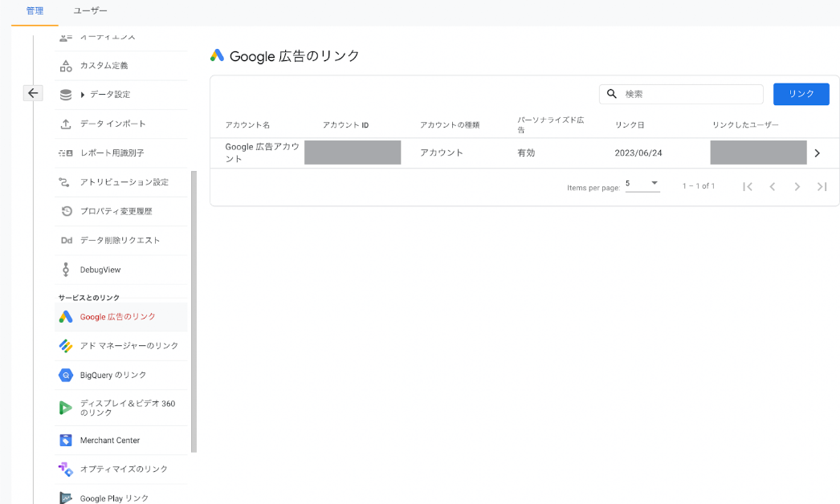The image size is (840, 504).
Task: Click the Dd data deletion icon
Action: [x=67, y=241]
